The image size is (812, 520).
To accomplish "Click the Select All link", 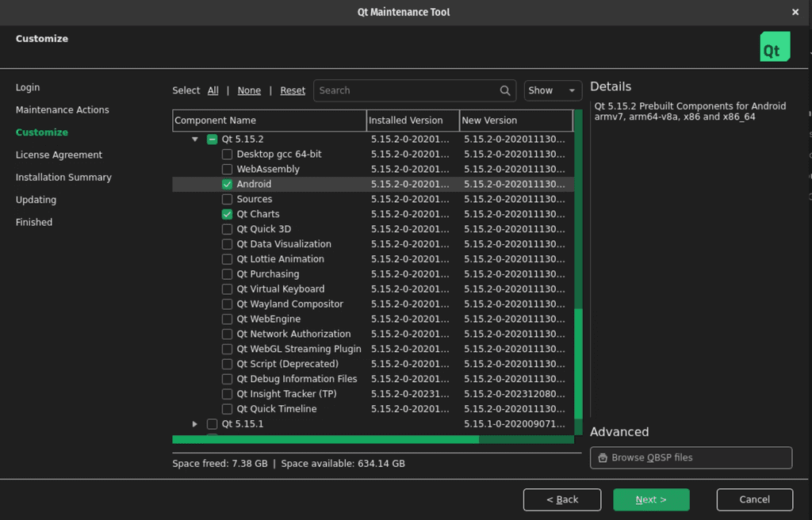I will pyautogui.click(x=213, y=90).
